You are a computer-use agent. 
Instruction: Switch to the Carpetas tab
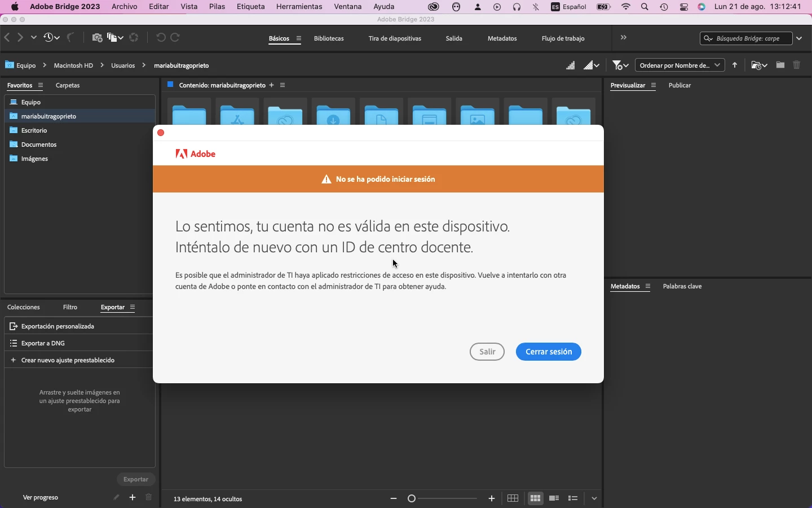[x=68, y=86]
